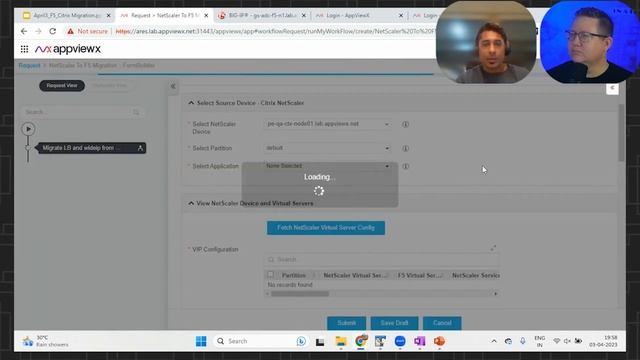Open the clock and date in the system tray
Screen dimensions: 640x360
(603, 341)
